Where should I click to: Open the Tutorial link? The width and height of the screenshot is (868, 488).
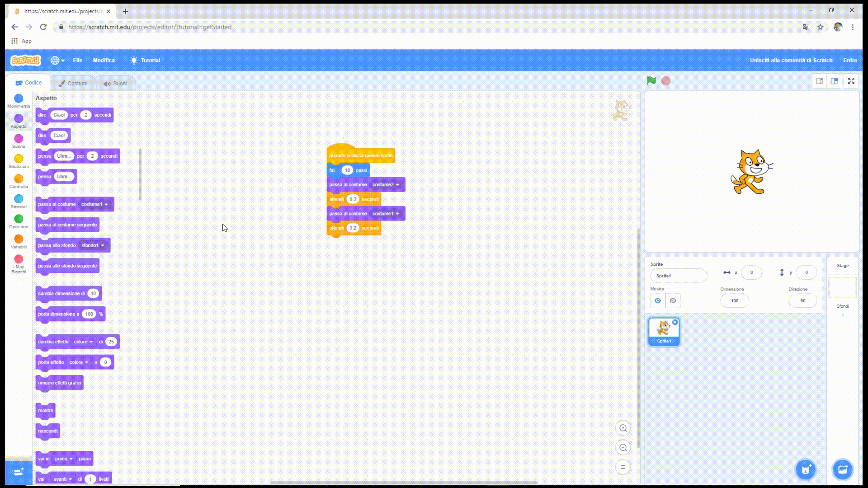coord(145,60)
